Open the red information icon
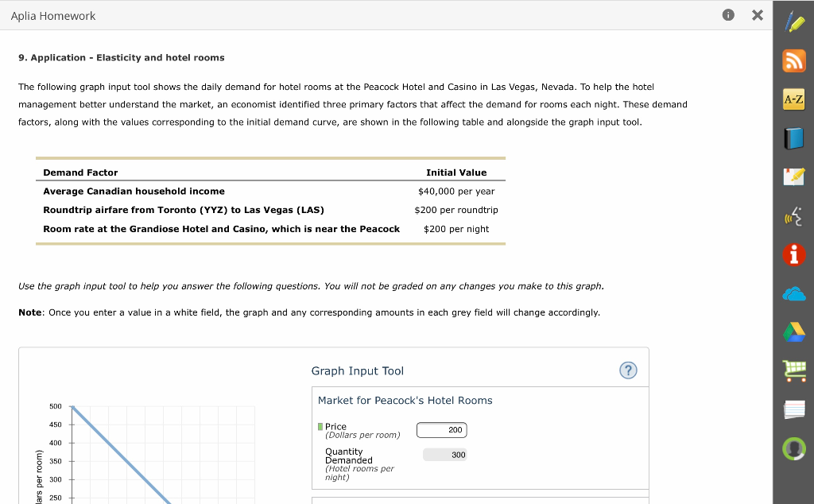Image resolution: width=814 pixels, height=504 pixels. [793, 254]
